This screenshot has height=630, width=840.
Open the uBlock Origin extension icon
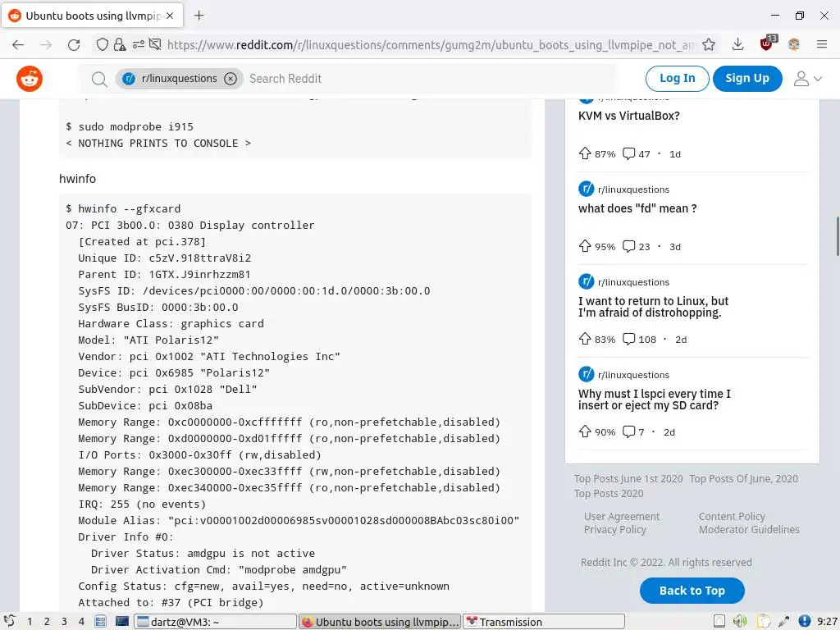(768, 43)
